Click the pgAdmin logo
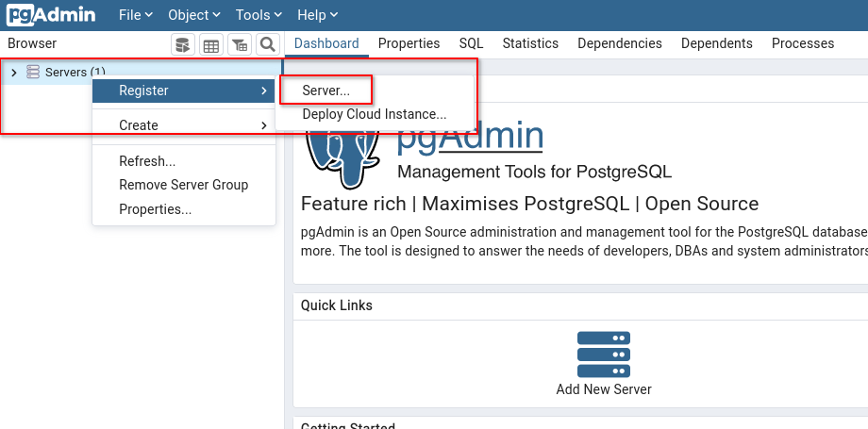Viewport: 868px width, 429px height. [x=51, y=15]
